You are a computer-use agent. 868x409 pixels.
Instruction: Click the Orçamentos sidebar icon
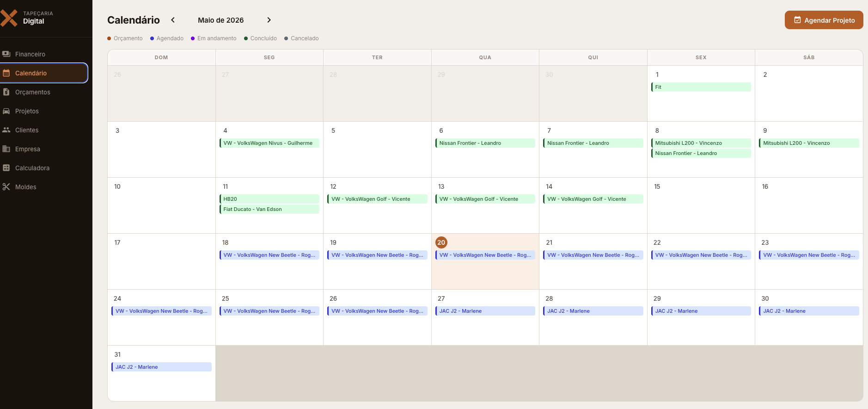pos(6,92)
